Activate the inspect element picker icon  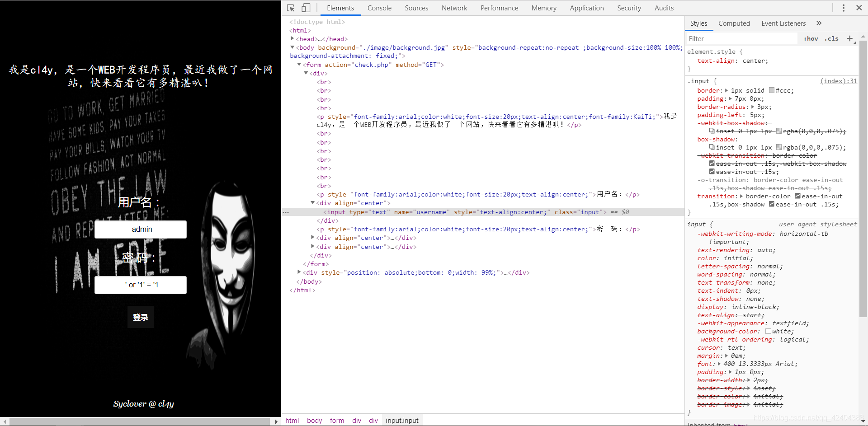click(291, 8)
